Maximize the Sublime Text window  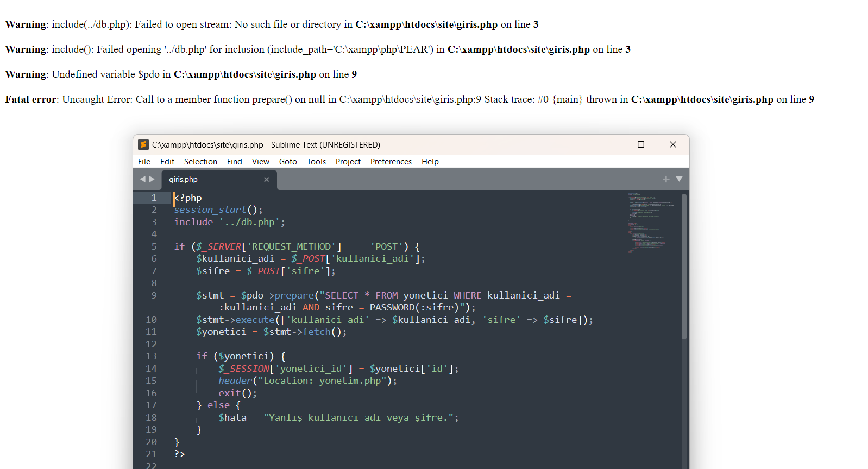641,144
